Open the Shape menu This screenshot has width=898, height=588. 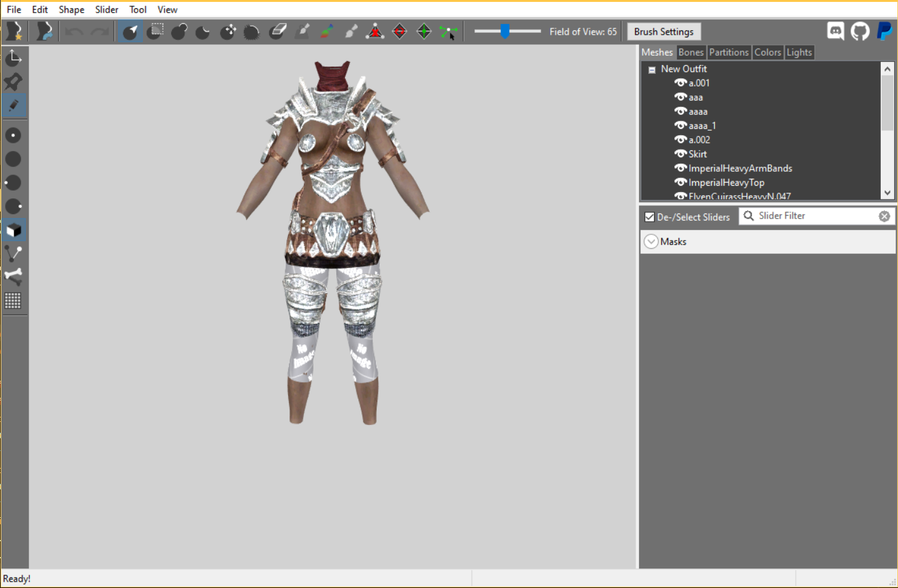pos(71,9)
